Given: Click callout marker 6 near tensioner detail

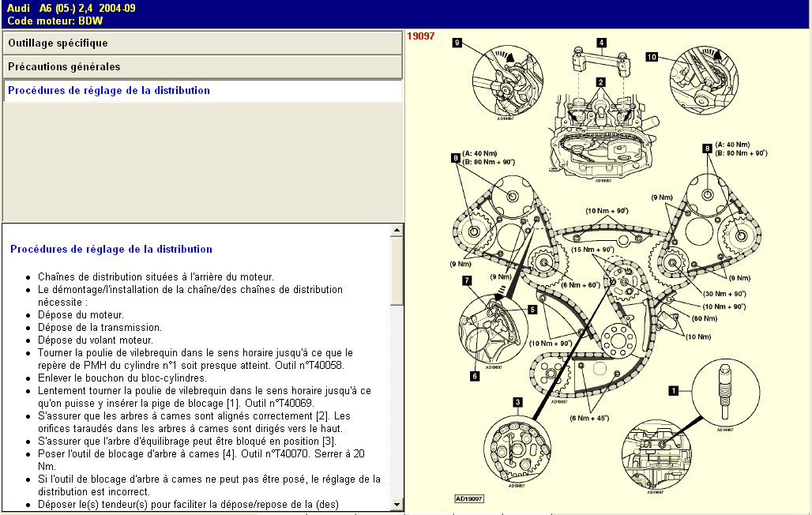Looking at the screenshot, I should click(475, 376).
